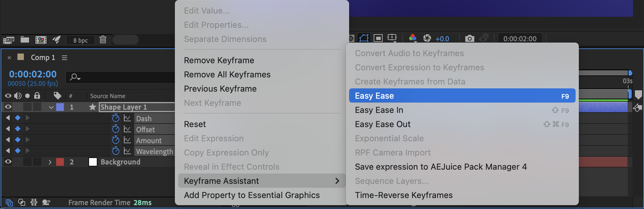Image resolution: width=644 pixels, height=209 pixels.
Task: Open graph editor icon for Dash property
Action: coord(127,118)
